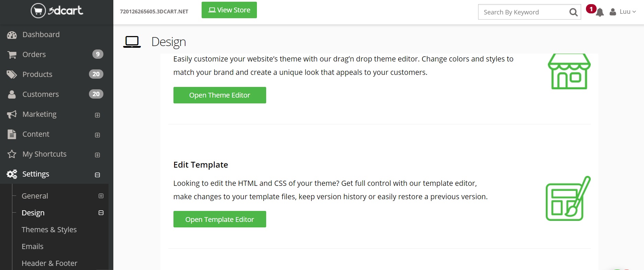
Task: Expand the General submenu
Action: (101, 196)
